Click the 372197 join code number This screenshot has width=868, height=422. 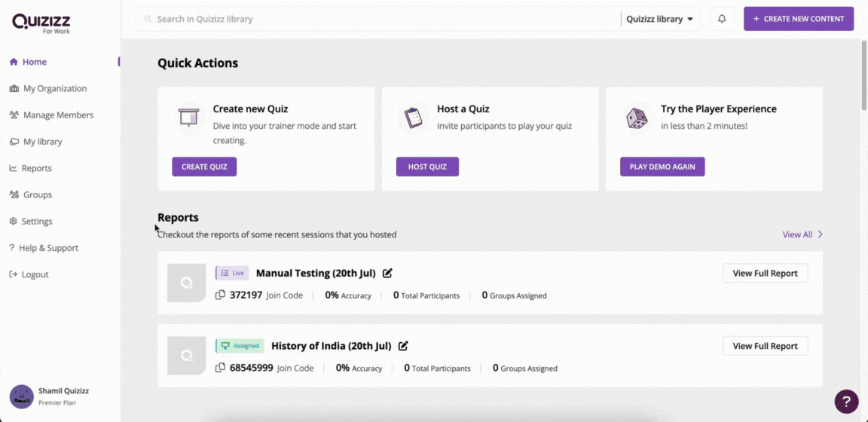[x=246, y=295]
